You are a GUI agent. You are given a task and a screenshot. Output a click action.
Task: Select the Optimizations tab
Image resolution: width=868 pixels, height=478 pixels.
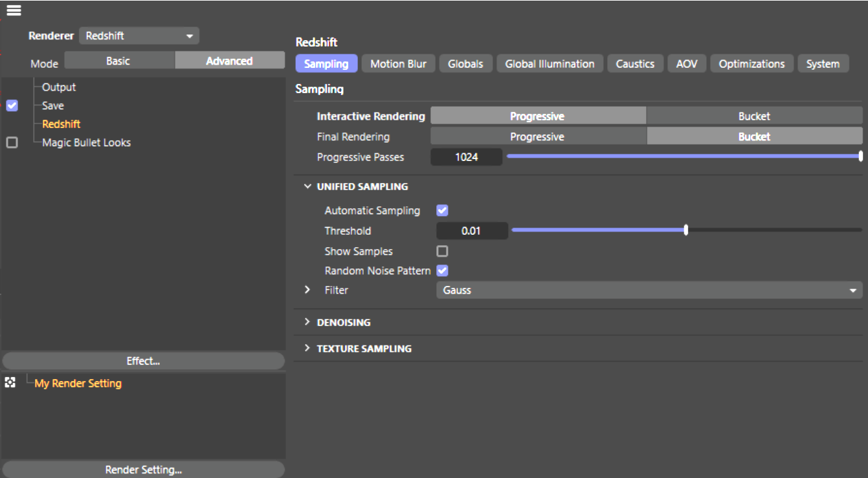(x=751, y=63)
